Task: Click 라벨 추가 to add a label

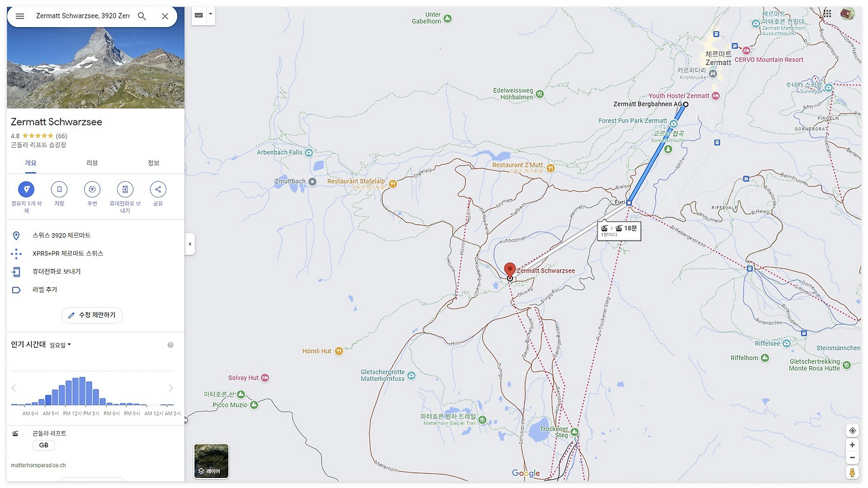Action: click(x=96, y=289)
